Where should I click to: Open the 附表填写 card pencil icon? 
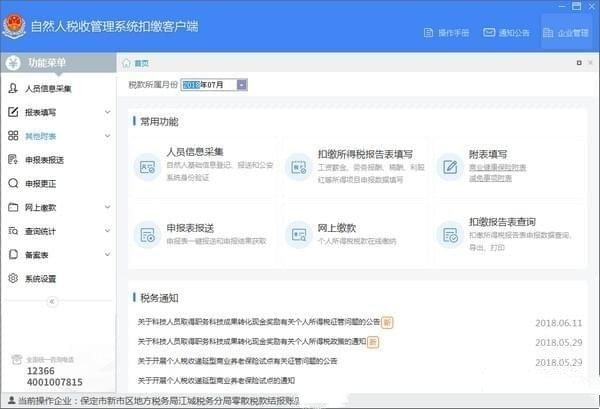[450, 167]
